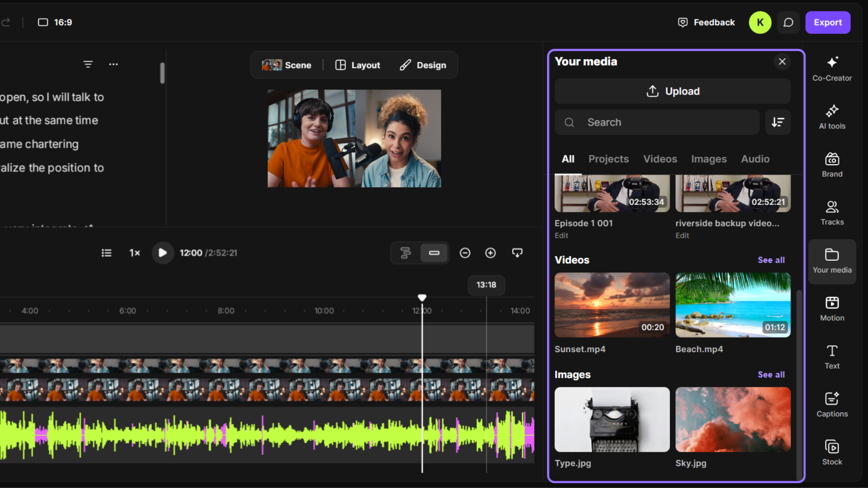Switch to the Audio tab
Viewport: 868px width, 488px height.
coord(755,159)
